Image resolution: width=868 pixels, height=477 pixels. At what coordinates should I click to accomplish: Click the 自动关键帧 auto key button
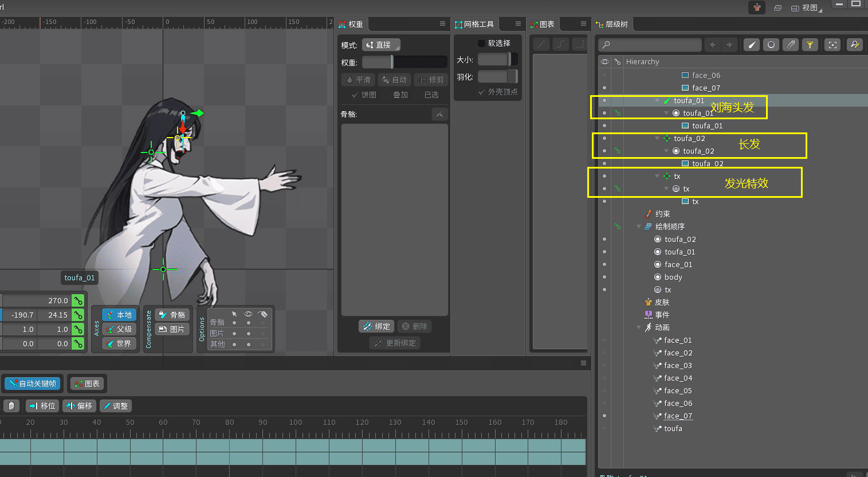(33, 384)
